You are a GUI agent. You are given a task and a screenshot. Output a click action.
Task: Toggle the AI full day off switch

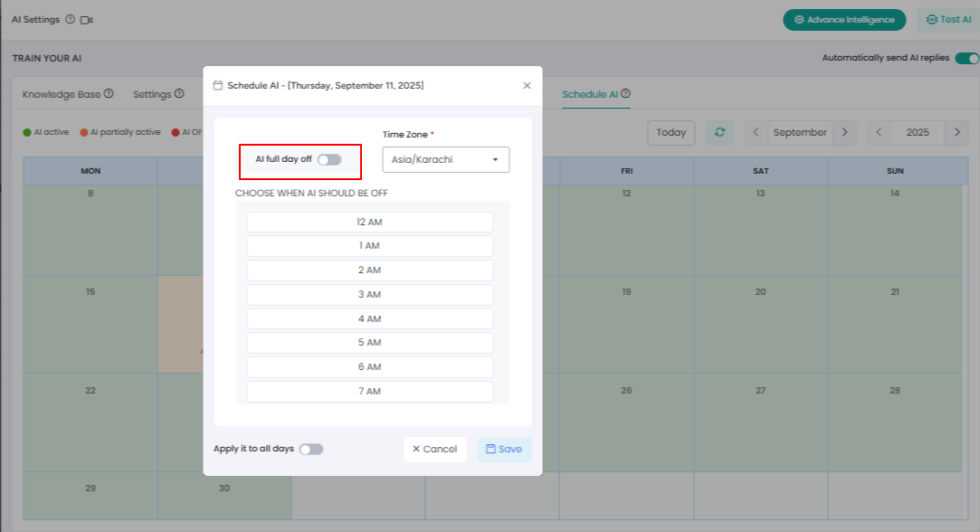click(x=329, y=159)
